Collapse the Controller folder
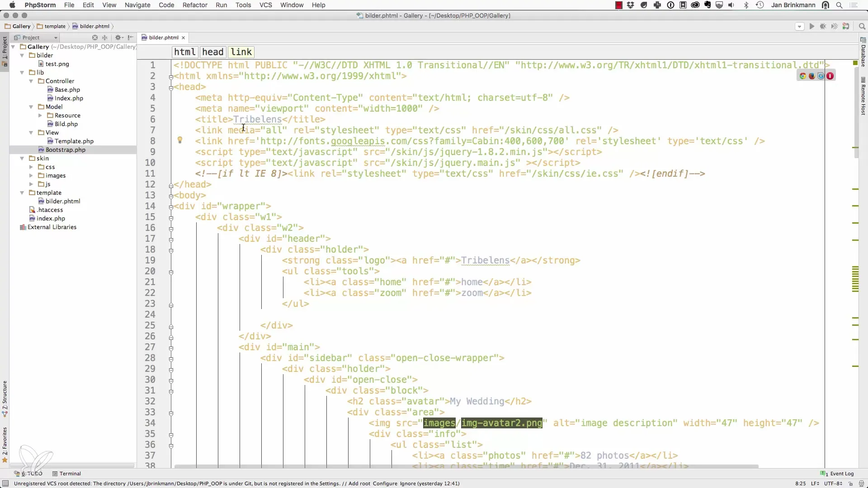The width and height of the screenshot is (868, 488). (31, 81)
